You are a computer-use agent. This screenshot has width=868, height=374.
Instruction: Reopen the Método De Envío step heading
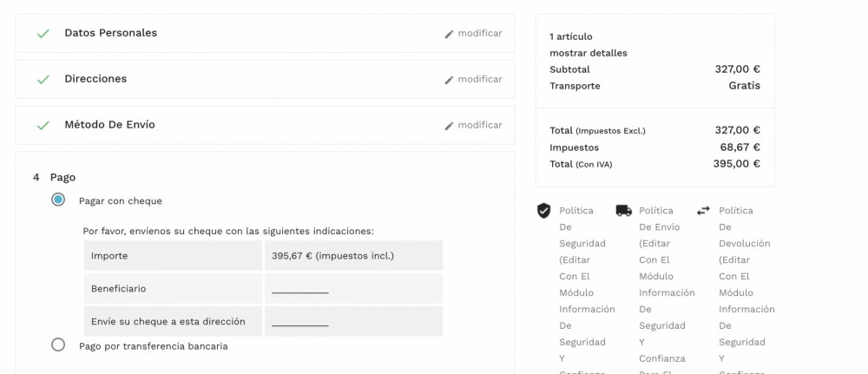(x=109, y=125)
